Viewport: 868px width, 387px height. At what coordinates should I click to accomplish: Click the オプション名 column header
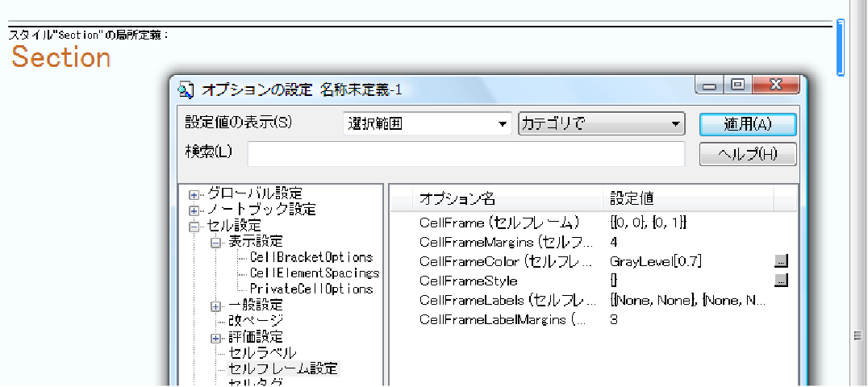[507, 198]
